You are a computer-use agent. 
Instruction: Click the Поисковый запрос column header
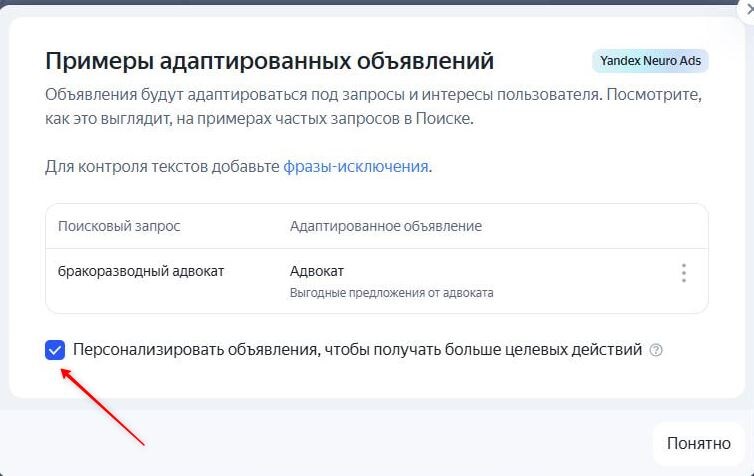119,226
